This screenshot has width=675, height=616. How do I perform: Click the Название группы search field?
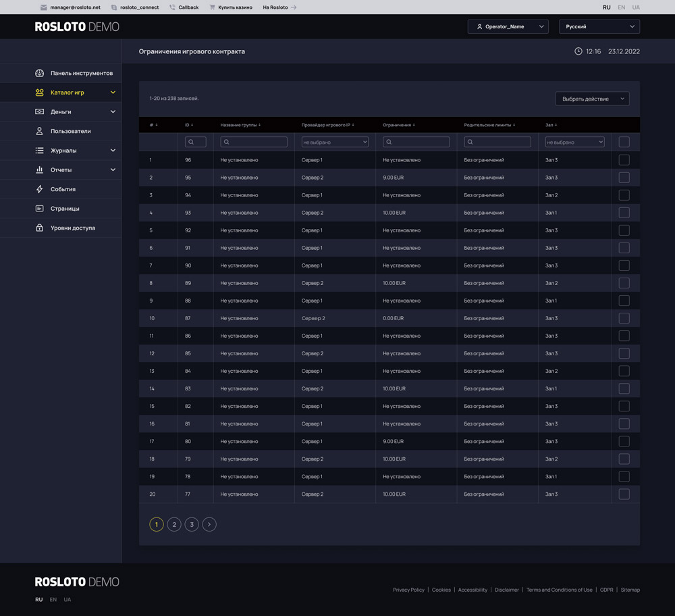254,142
